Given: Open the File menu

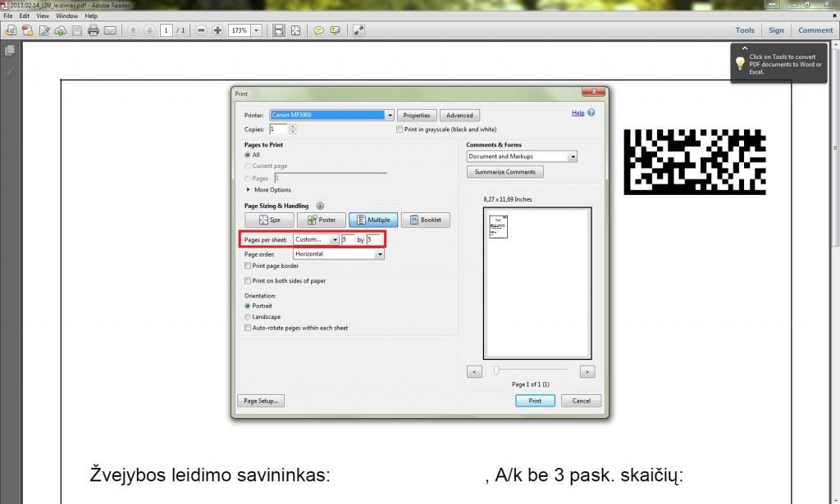Looking at the screenshot, I should point(8,16).
